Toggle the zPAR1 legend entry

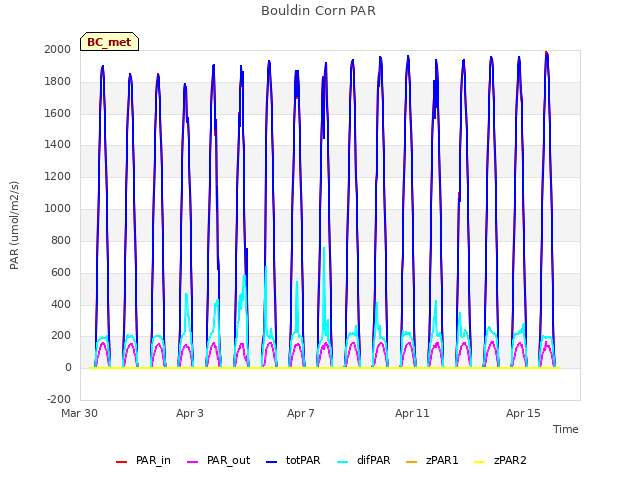(432, 460)
